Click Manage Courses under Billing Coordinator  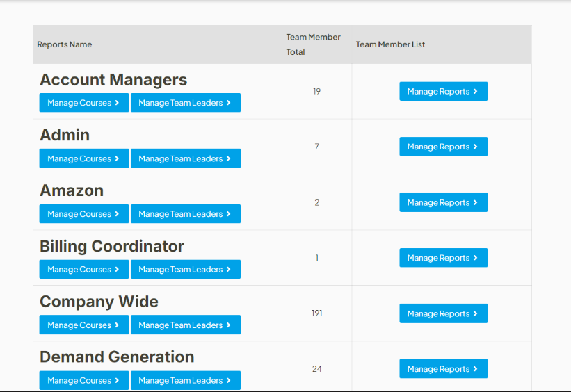[x=83, y=270]
